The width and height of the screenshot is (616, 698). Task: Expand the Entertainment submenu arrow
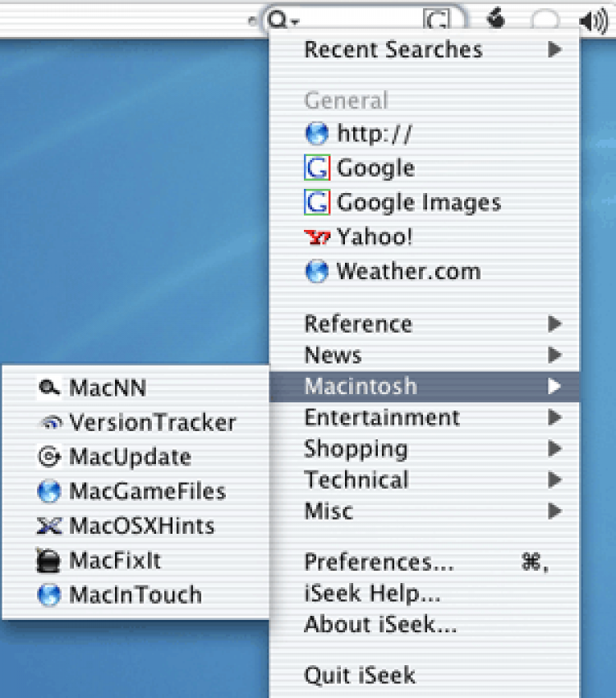click(x=554, y=417)
